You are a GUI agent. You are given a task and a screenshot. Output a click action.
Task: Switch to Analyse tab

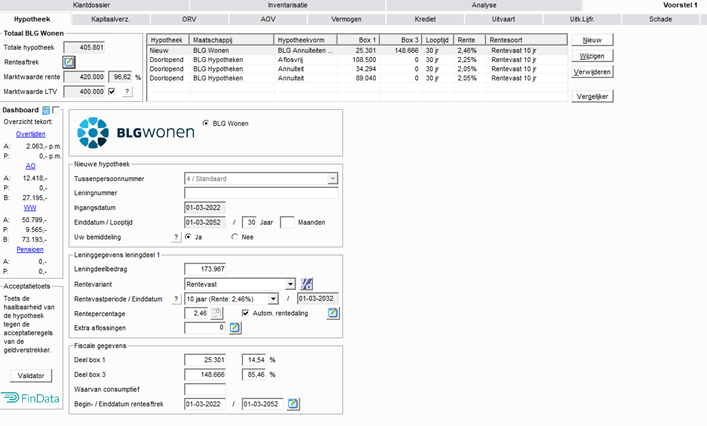point(484,5)
